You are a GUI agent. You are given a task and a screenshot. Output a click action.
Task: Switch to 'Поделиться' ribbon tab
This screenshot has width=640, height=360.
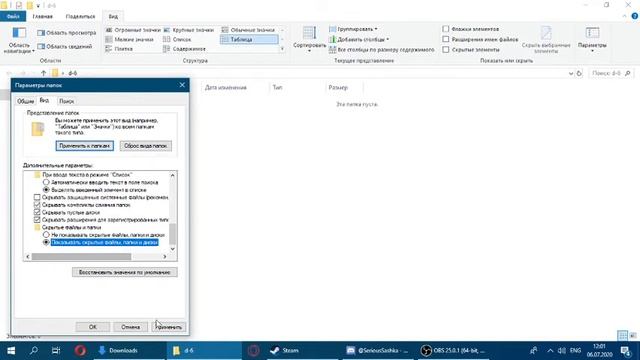(80, 16)
